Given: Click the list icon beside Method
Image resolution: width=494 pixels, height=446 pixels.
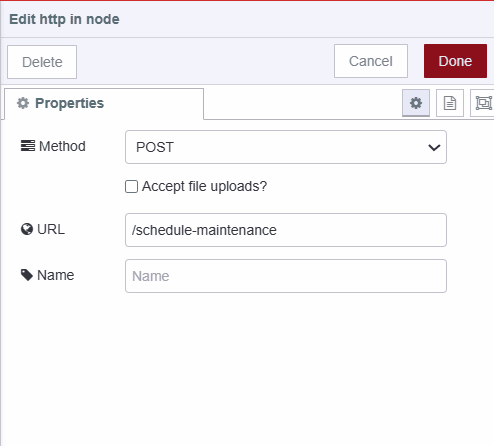Looking at the screenshot, I should (x=28, y=146).
